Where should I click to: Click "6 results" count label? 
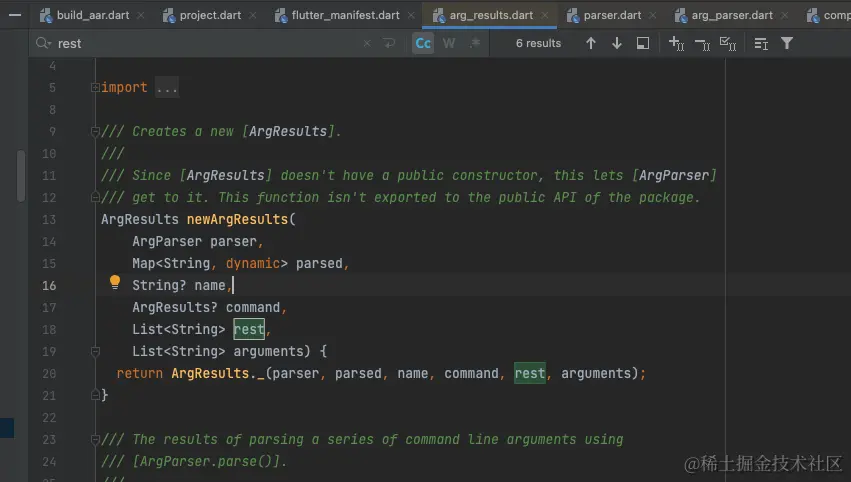point(538,43)
